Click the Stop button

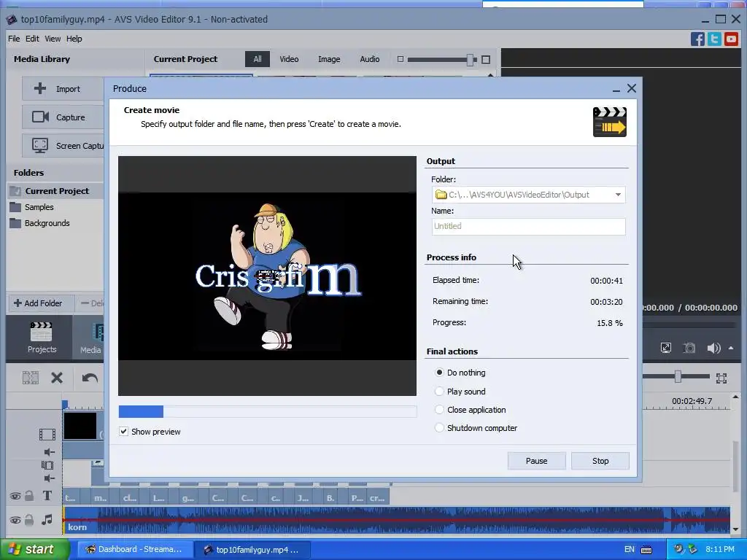[x=600, y=461]
